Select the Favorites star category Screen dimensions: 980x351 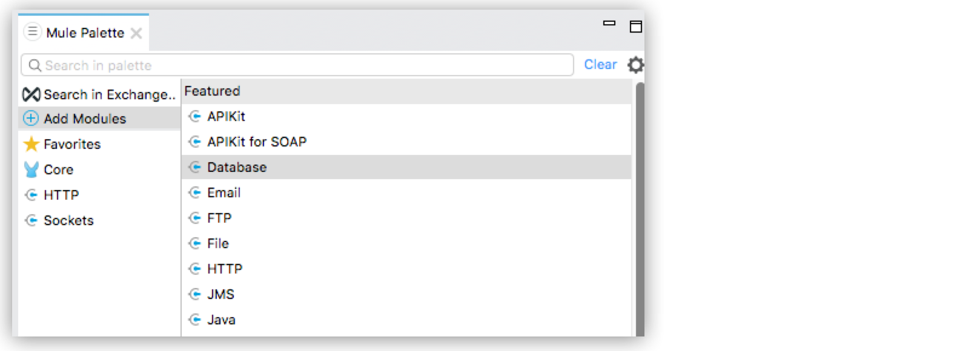71,144
